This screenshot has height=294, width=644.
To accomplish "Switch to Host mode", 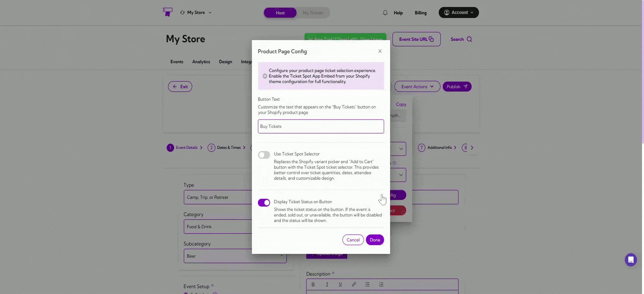I will click(x=280, y=13).
